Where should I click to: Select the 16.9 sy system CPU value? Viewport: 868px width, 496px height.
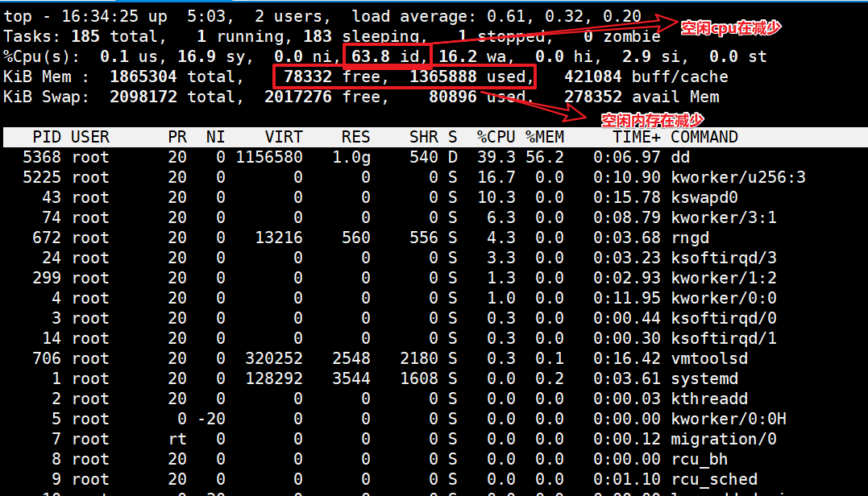[x=215, y=57]
